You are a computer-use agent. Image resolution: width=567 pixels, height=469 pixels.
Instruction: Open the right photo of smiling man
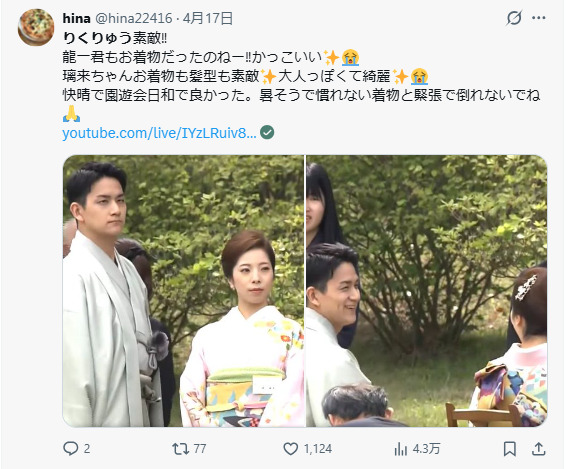click(427, 291)
